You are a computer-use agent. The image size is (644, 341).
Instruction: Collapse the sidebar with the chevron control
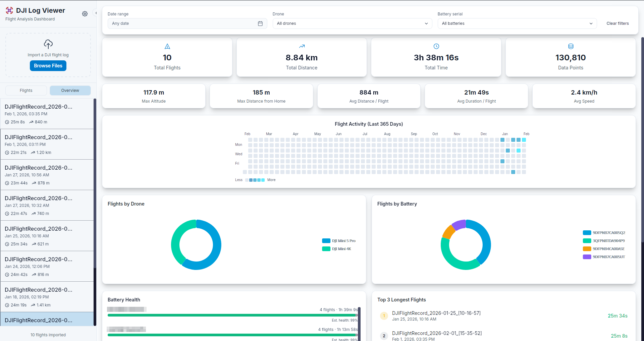coord(96,13)
